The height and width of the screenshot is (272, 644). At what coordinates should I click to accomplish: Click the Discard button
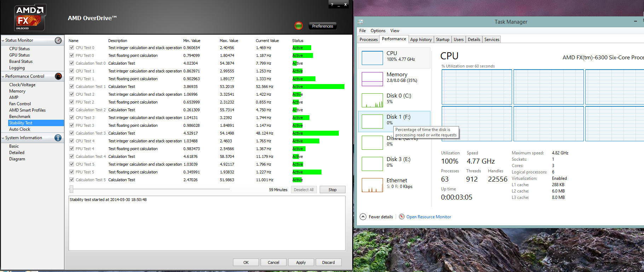(x=329, y=262)
